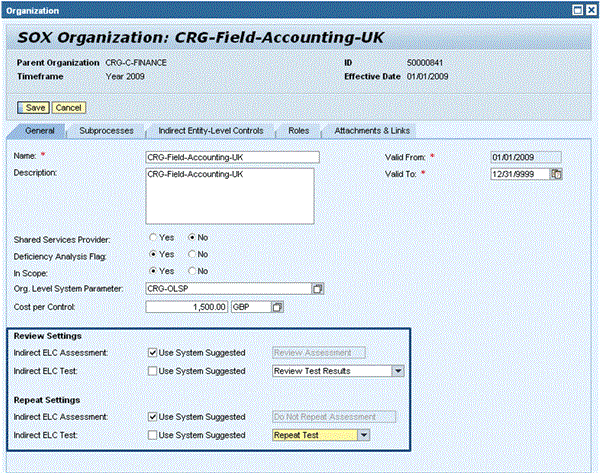Expand the Review Test Results dropdown
The width and height of the screenshot is (600, 473).
pyautogui.click(x=398, y=371)
